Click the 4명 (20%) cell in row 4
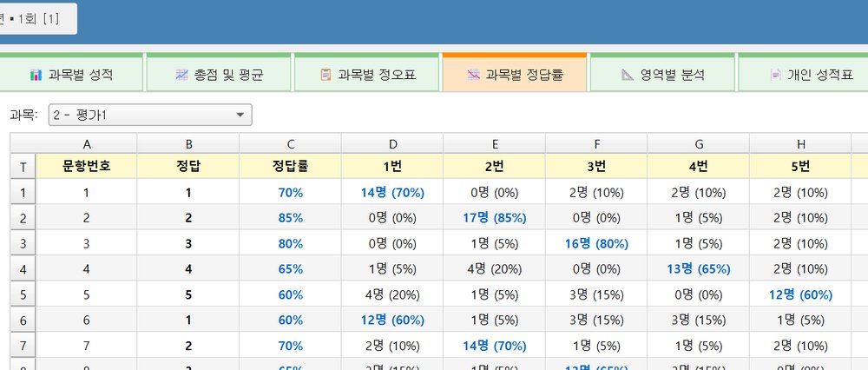Viewport: 868px width, 370px height. click(495, 269)
